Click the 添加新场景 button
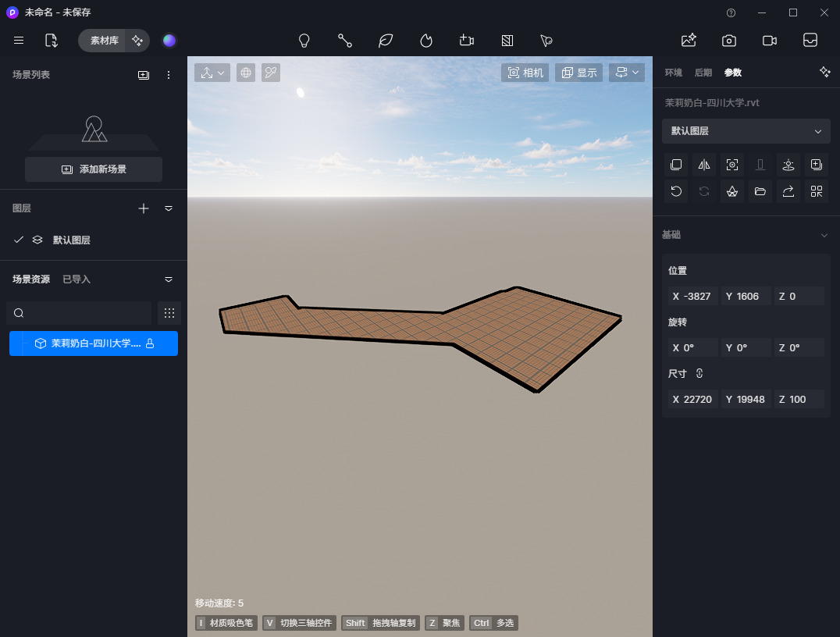840x637 pixels. 94,169
